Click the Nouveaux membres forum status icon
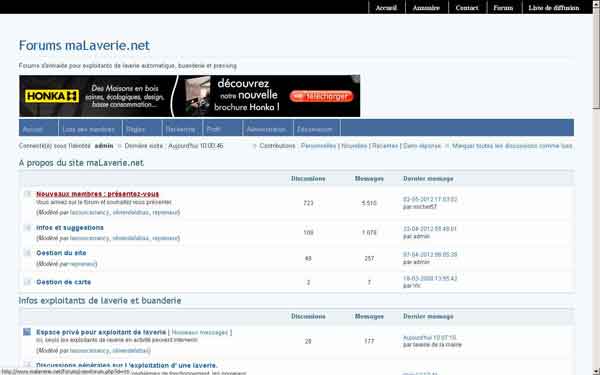 pyautogui.click(x=27, y=194)
